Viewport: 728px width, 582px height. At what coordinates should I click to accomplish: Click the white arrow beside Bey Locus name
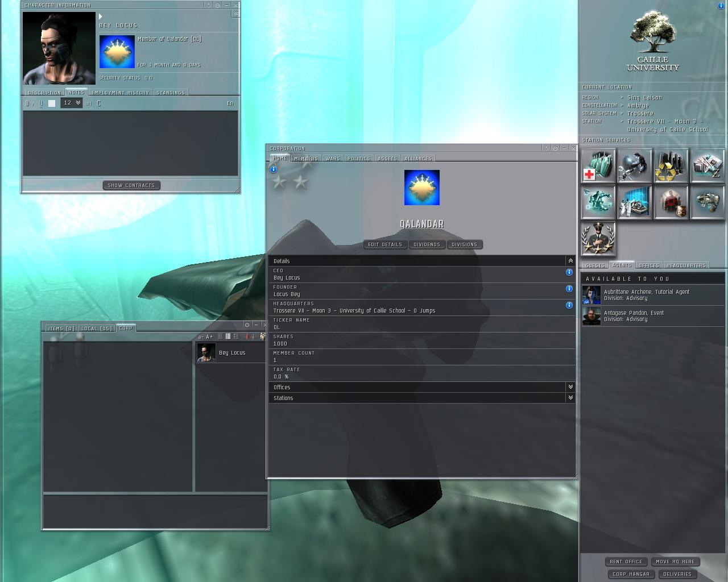click(101, 17)
